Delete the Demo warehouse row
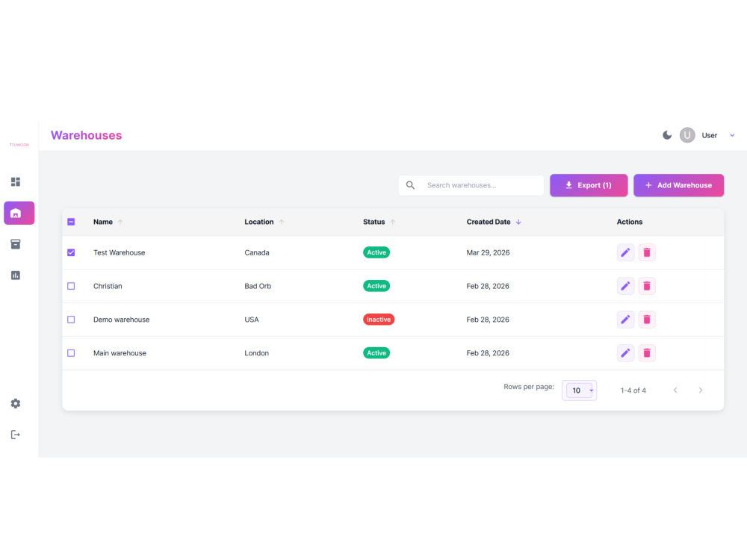Viewport: 747px width, 560px height. click(x=647, y=320)
